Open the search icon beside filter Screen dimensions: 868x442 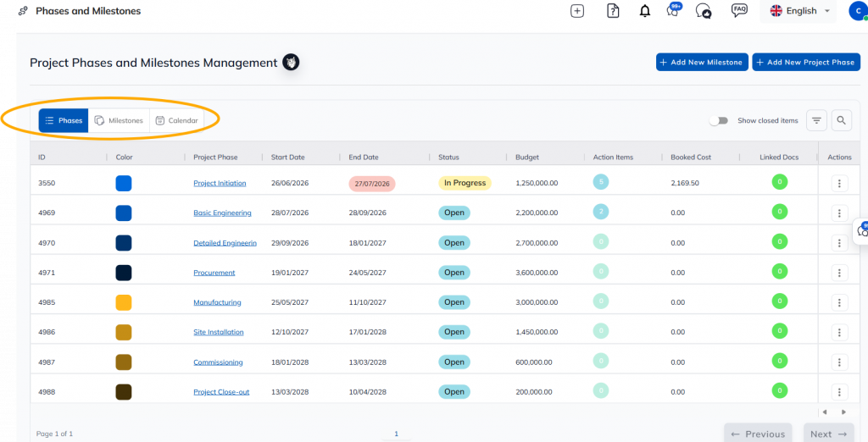click(x=841, y=120)
